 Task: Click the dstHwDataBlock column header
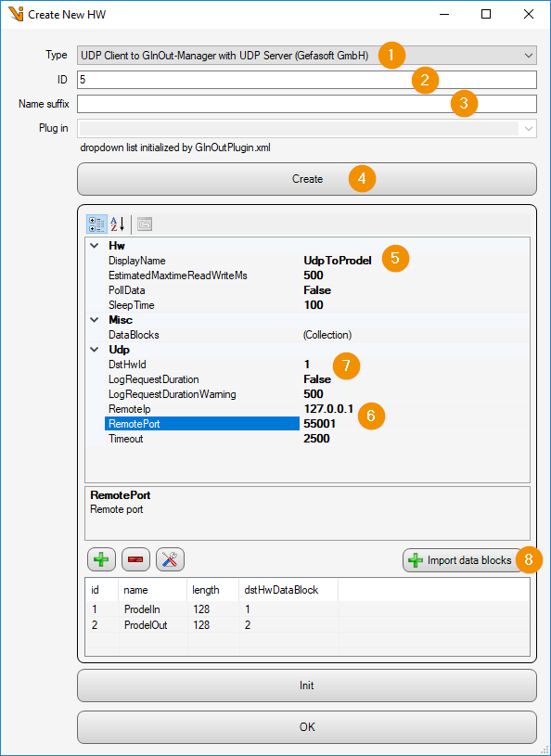coord(288,590)
